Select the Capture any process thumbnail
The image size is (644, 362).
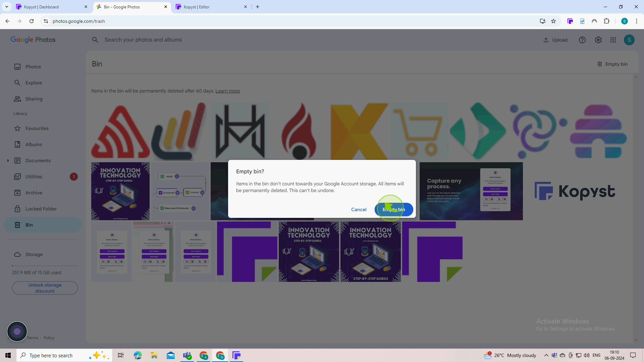[471, 191]
